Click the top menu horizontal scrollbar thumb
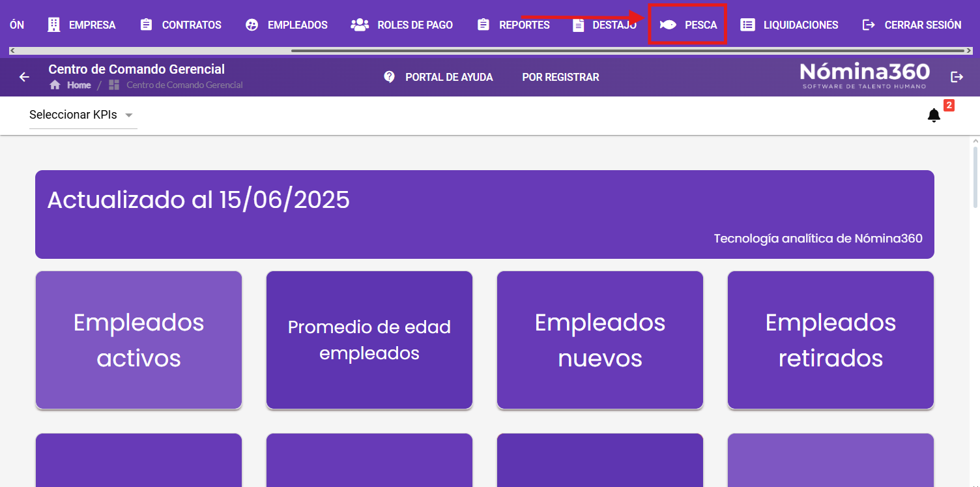Screen dimensions: 980x487 click(x=628, y=50)
